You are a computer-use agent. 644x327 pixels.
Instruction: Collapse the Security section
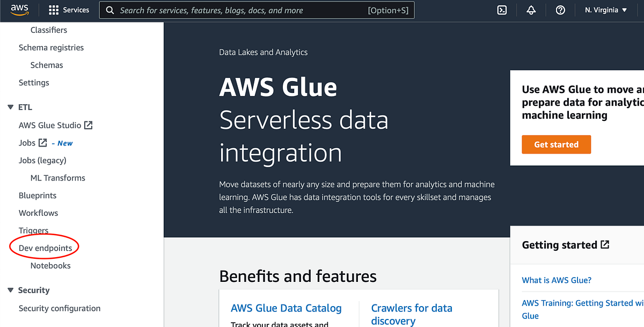pyautogui.click(x=10, y=289)
